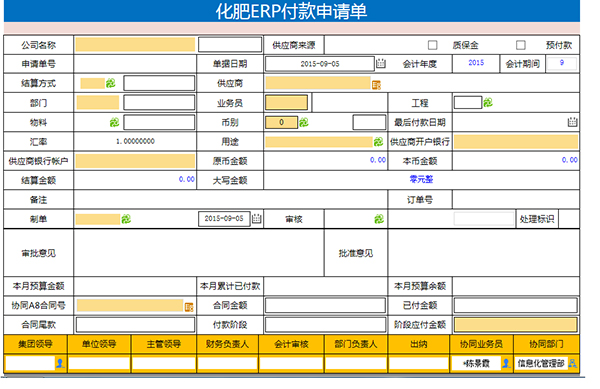
Task: Open calendar icon for 最后付款日期
Action: (x=572, y=122)
